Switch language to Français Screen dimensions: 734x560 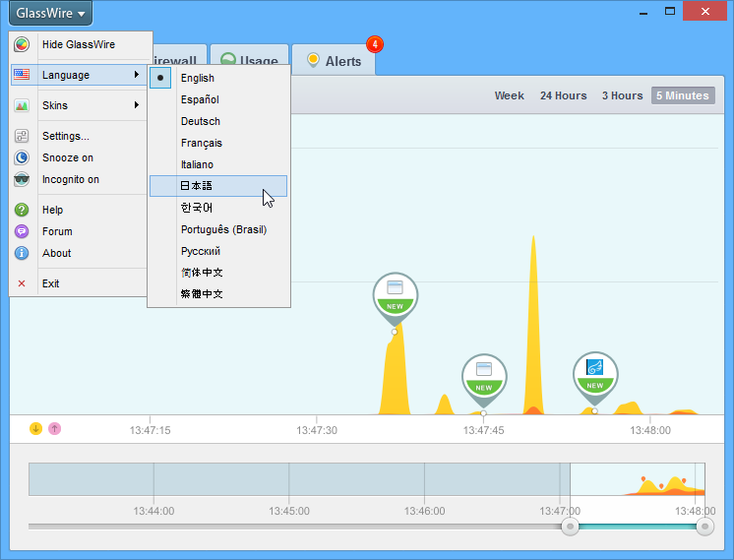pos(218,143)
